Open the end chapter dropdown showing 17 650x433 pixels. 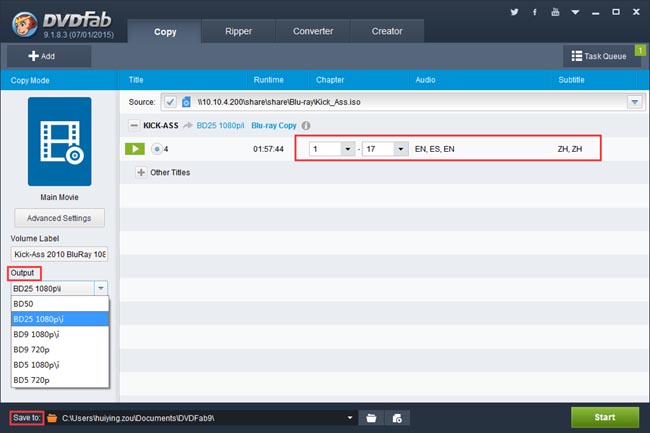point(400,149)
